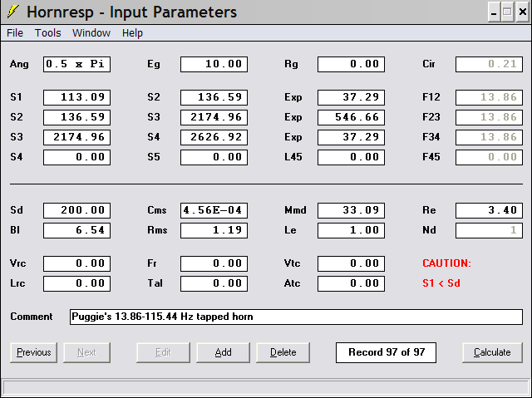Select the first-row S2 field next to Exp 37.29

(x=214, y=98)
